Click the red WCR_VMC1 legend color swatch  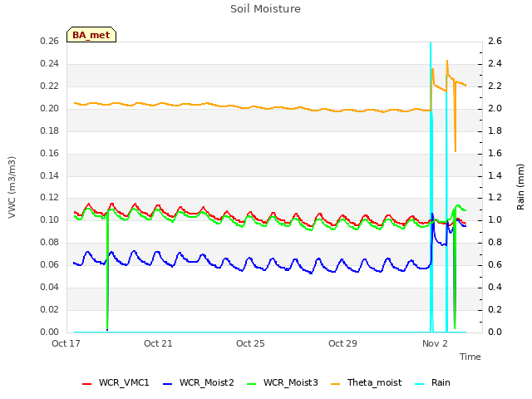(x=86, y=384)
